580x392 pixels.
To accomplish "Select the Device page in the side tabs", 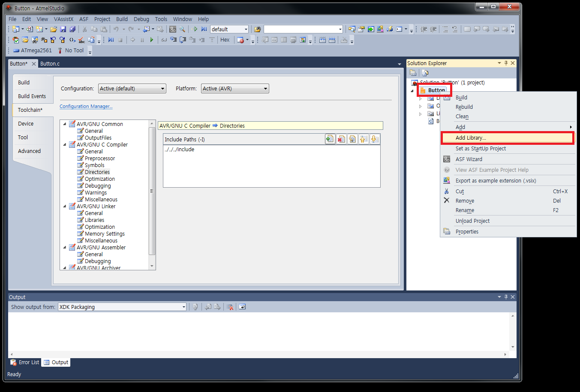I will pyautogui.click(x=26, y=124).
